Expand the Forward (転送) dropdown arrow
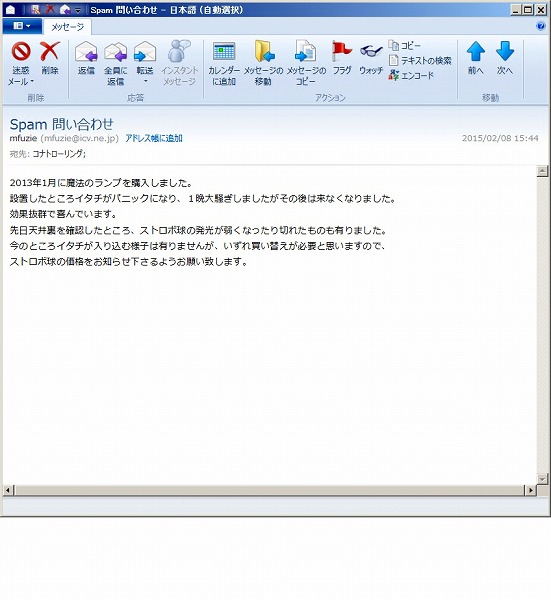The height and width of the screenshot is (600, 551). 145,82
